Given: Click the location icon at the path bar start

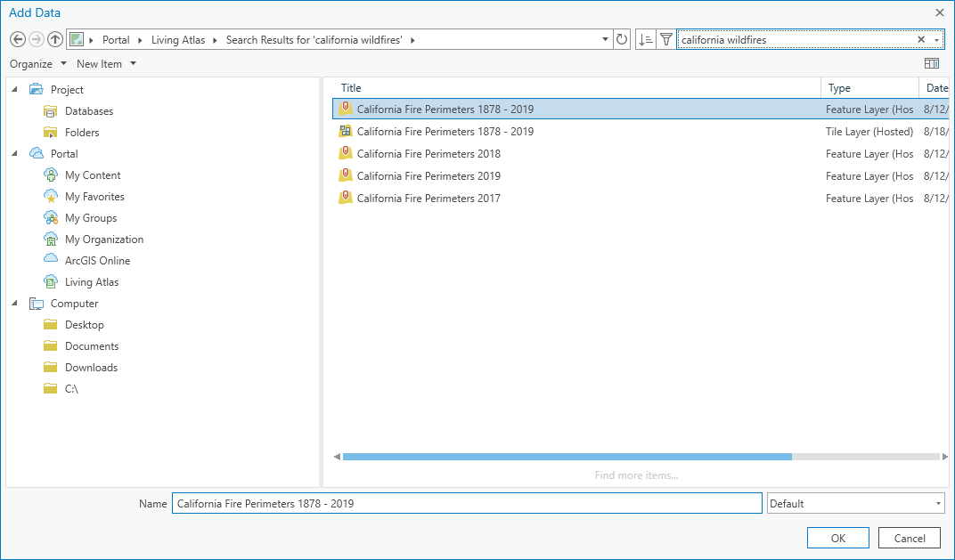Looking at the screenshot, I should click(76, 39).
